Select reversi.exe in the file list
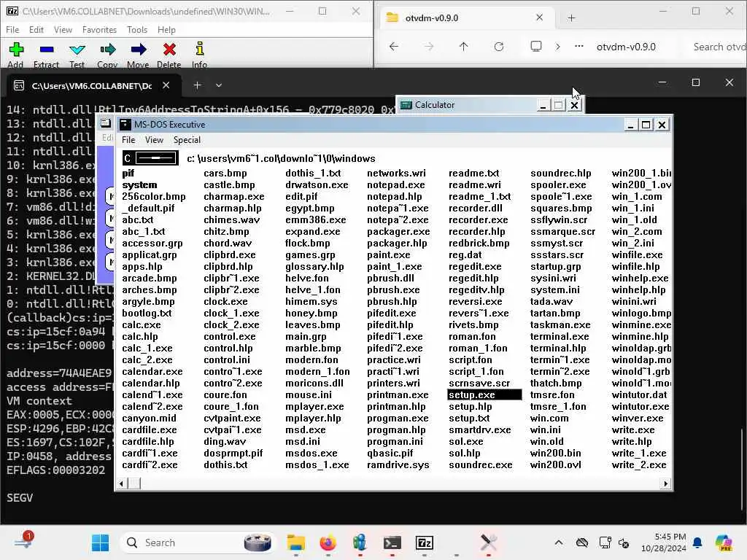This screenshot has width=747, height=560. 475,301
